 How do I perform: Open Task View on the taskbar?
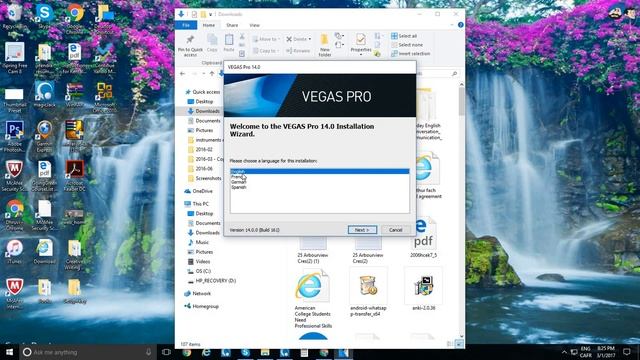(x=166, y=352)
